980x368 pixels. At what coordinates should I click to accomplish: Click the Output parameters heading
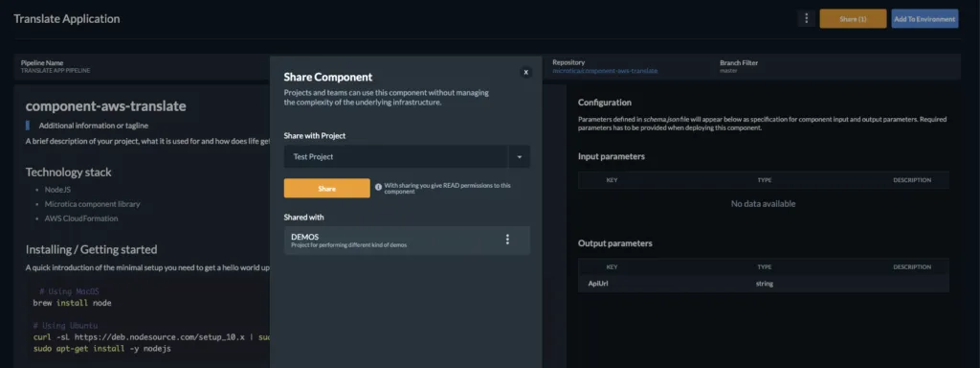tap(615, 243)
